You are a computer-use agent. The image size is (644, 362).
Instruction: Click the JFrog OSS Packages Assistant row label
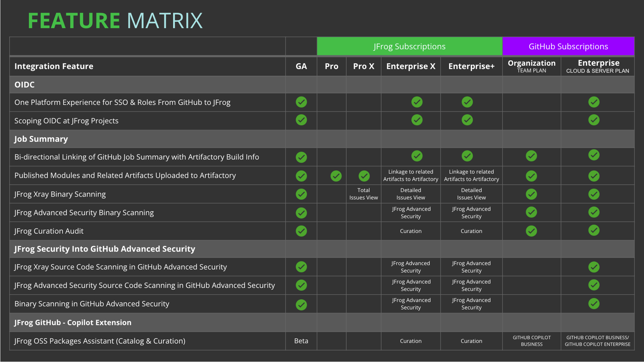point(100,341)
